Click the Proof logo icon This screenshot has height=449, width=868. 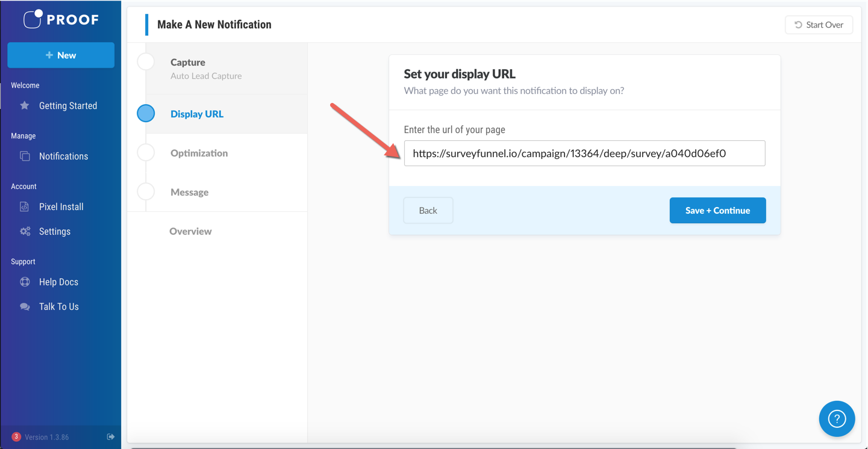point(33,19)
